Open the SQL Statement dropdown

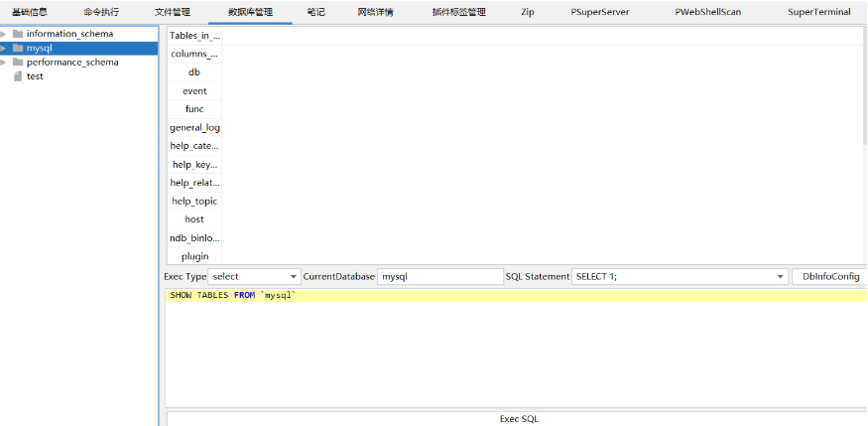[x=779, y=277]
